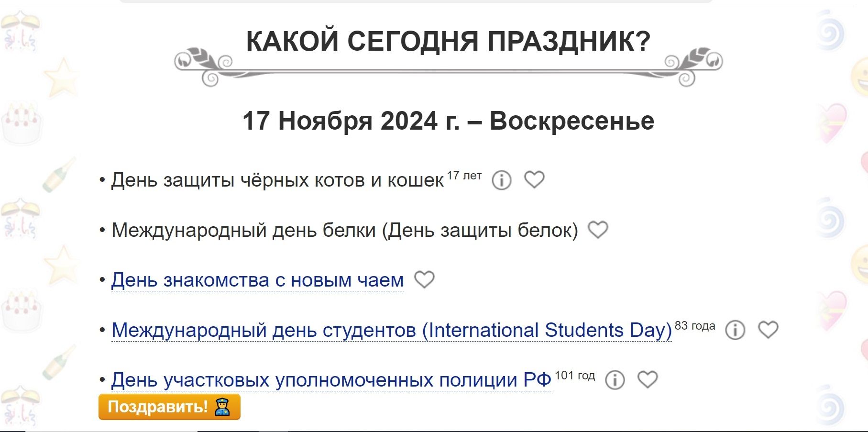View info for district police officers day
This screenshot has height=432, width=868.
click(x=615, y=380)
